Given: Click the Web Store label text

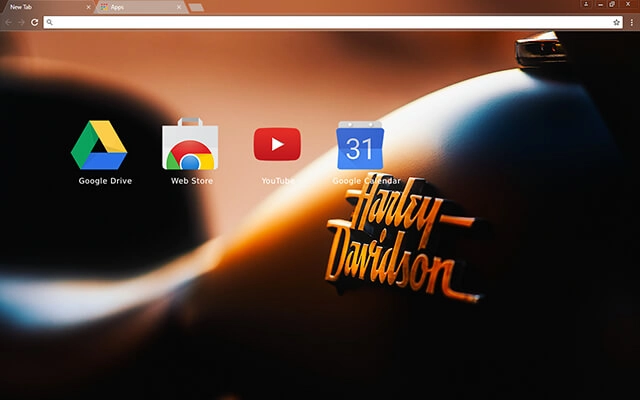Looking at the screenshot, I should click(192, 181).
